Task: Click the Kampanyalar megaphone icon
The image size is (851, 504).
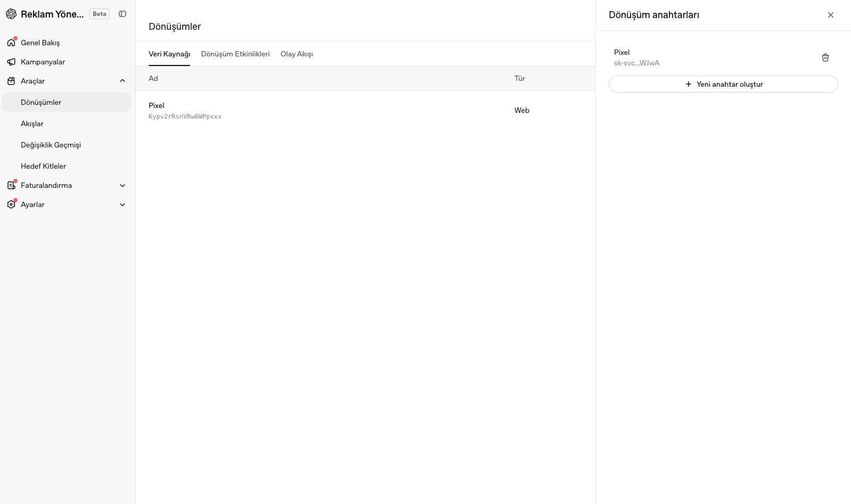Action: (11, 62)
